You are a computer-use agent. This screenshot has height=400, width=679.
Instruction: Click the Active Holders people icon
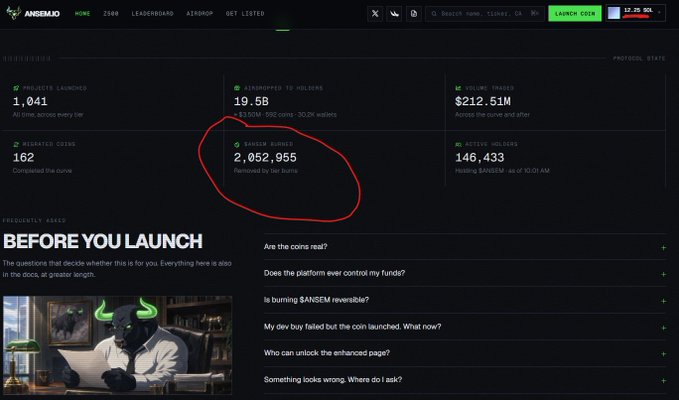point(458,144)
